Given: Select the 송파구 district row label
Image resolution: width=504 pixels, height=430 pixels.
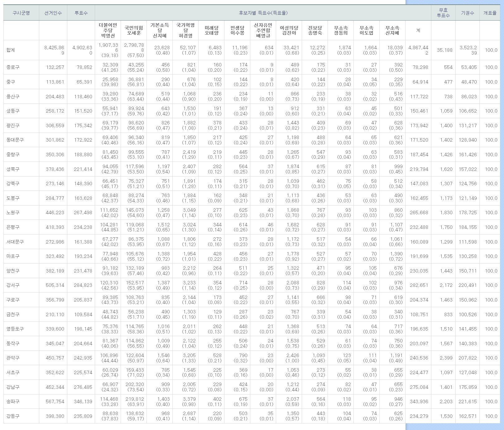Looking at the screenshot, I should (x=13, y=401).
